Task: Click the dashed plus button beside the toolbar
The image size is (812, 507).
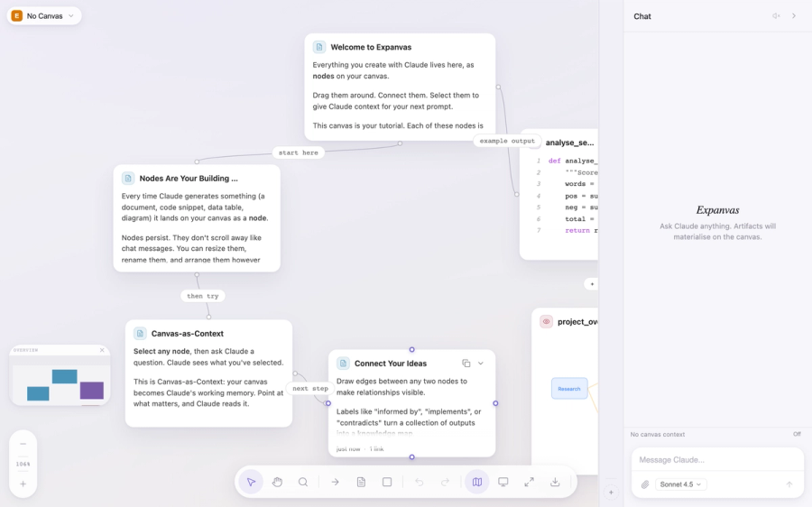Action: click(x=611, y=493)
